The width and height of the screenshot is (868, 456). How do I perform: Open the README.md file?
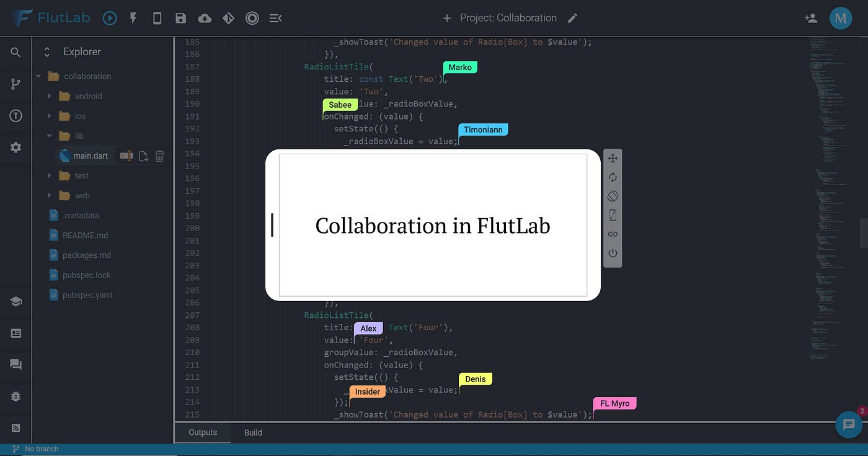pos(85,235)
